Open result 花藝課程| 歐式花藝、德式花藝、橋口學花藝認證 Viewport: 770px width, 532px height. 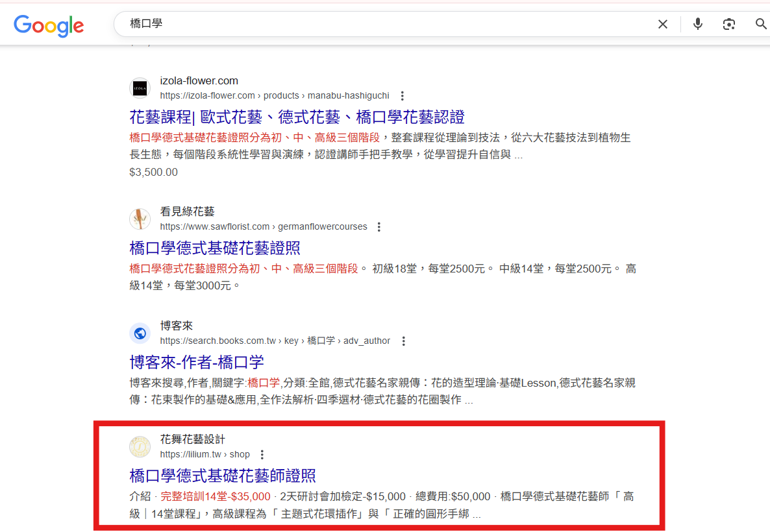297,117
